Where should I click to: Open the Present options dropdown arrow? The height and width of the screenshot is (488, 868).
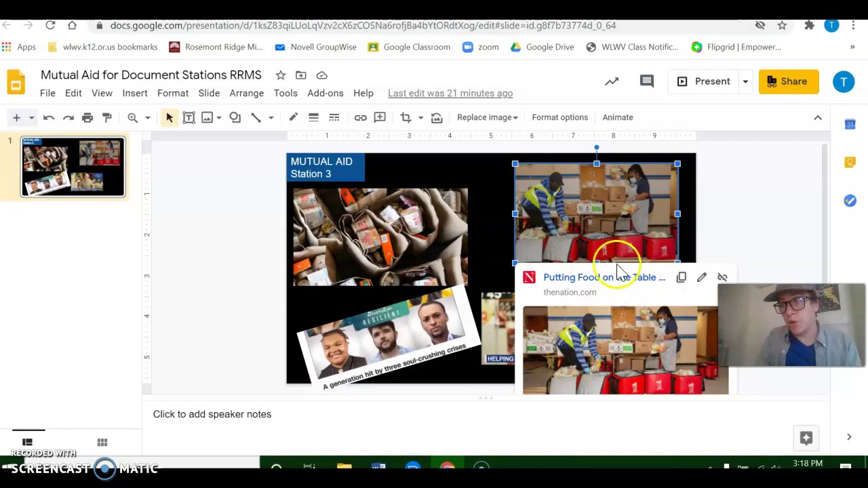point(745,81)
